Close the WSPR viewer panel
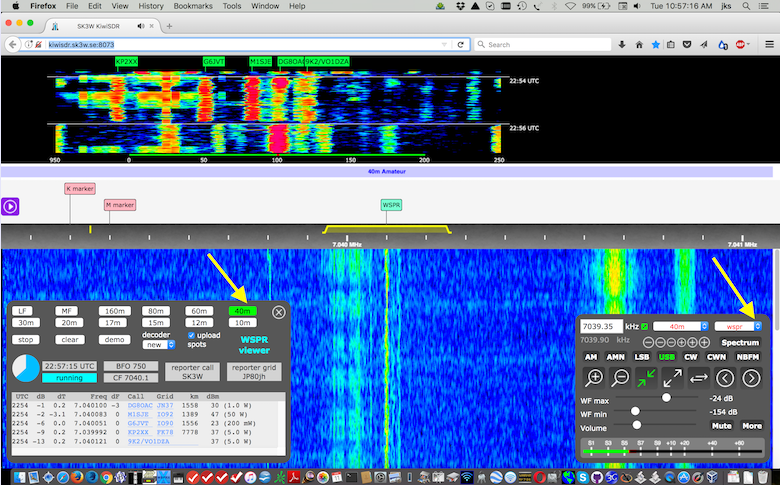 click(x=278, y=312)
